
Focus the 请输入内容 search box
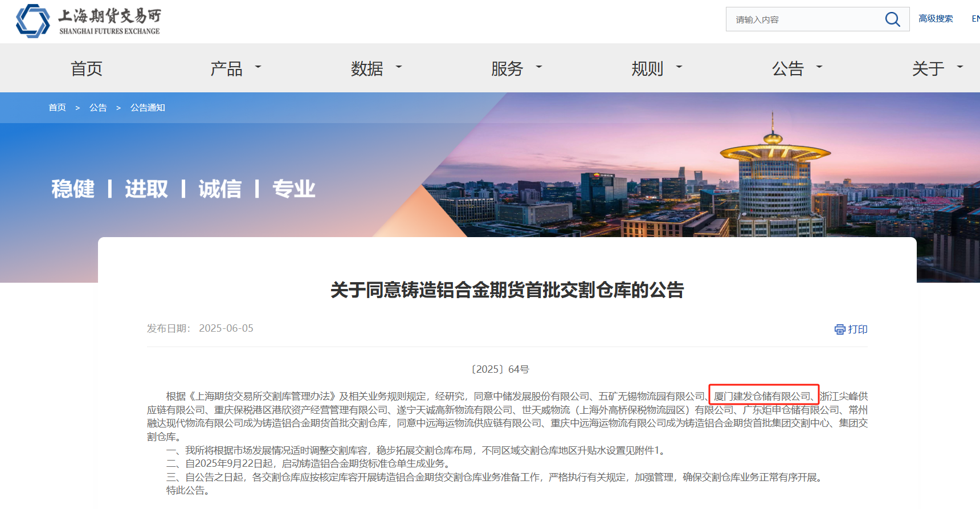pyautogui.click(x=803, y=19)
